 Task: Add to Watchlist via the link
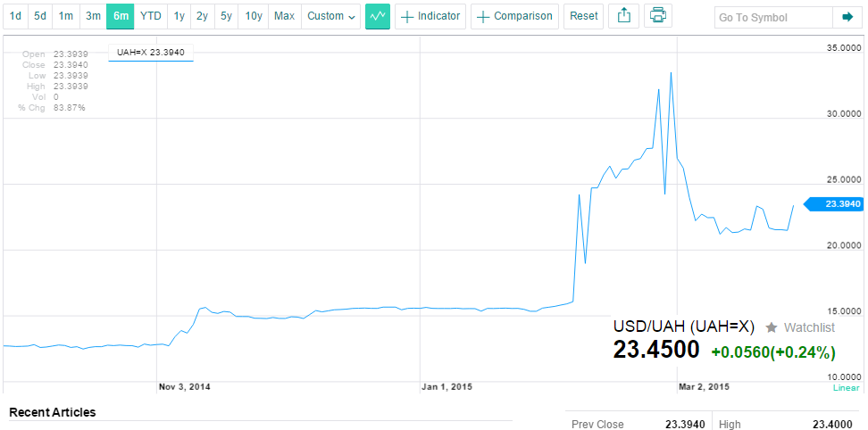(x=809, y=327)
